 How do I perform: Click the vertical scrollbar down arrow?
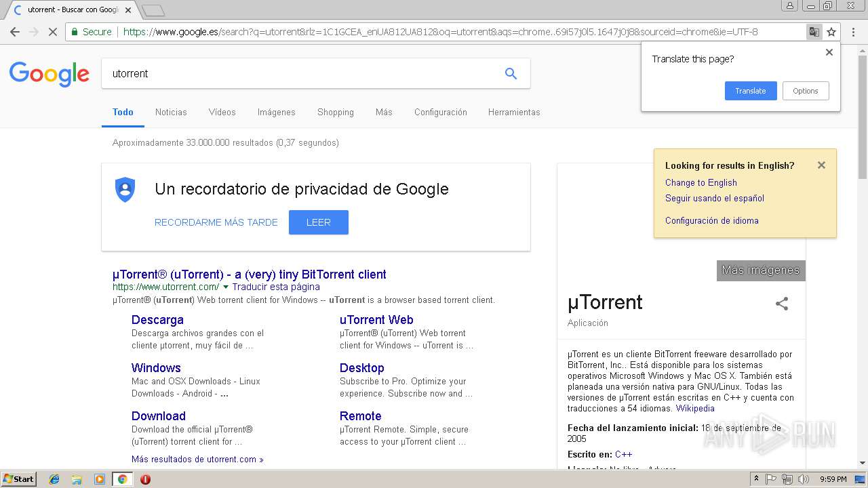pyautogui.click(x=863, y=463)
